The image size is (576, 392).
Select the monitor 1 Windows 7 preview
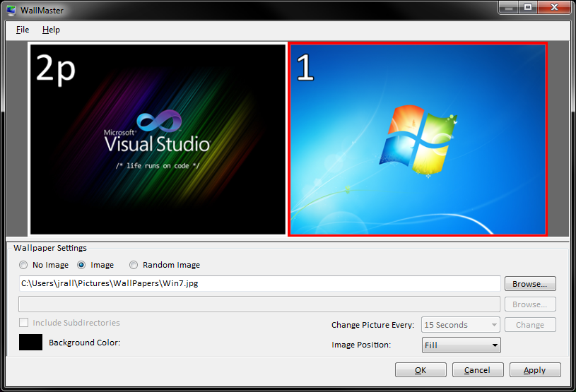[x=418, y=139]
